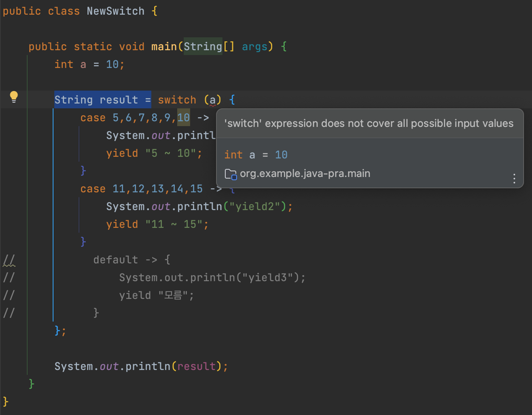The height and width of the screenshot is (415, 532).
Task: Click the error message text in tooltip
Action: pyautogui.click(x=369, y=124)
